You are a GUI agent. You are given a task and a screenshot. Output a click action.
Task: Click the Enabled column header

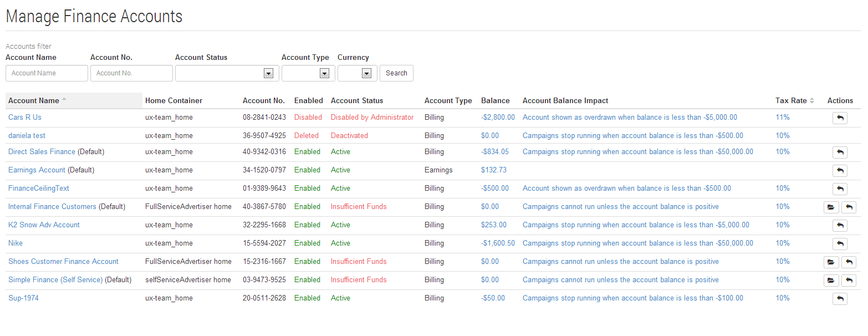point(308,101)
